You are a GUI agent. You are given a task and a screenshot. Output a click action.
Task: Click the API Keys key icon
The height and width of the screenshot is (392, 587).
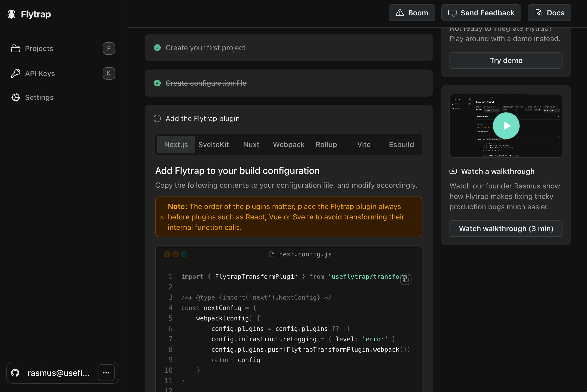[16, 73]
